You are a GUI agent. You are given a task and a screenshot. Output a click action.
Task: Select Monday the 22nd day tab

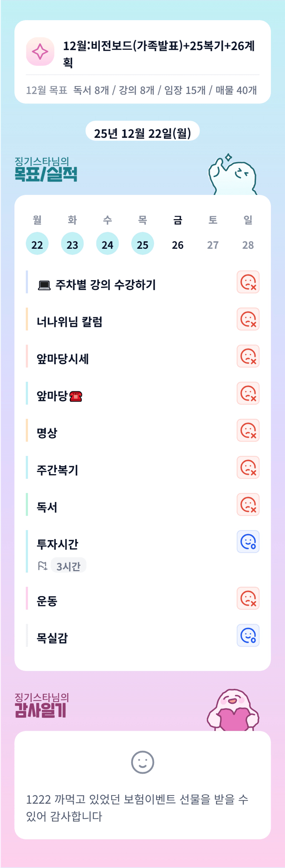(x=37, y=244)
